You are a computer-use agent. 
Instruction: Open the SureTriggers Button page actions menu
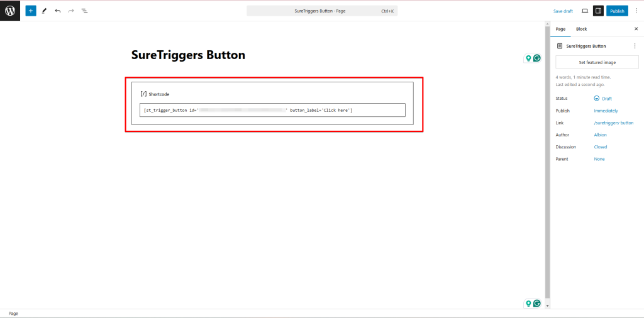point(635,46)
